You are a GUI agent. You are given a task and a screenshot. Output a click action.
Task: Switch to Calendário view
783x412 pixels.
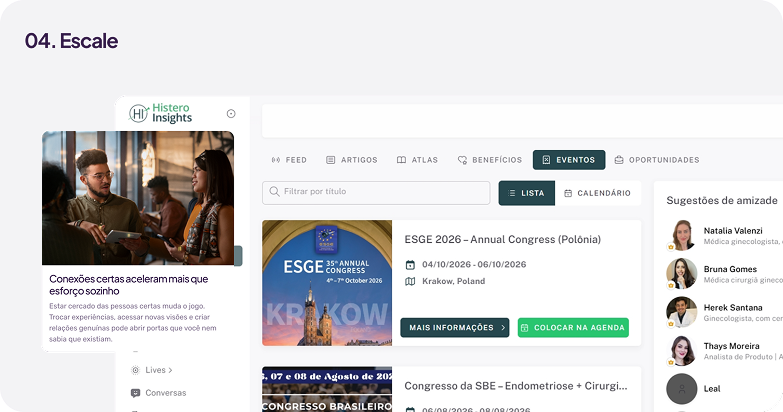click(x=598, y=193)
